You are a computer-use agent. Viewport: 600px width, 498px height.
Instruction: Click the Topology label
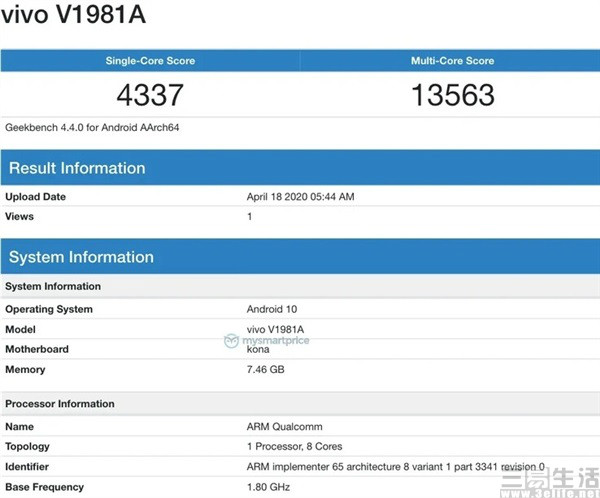click(x=28, y=447)
